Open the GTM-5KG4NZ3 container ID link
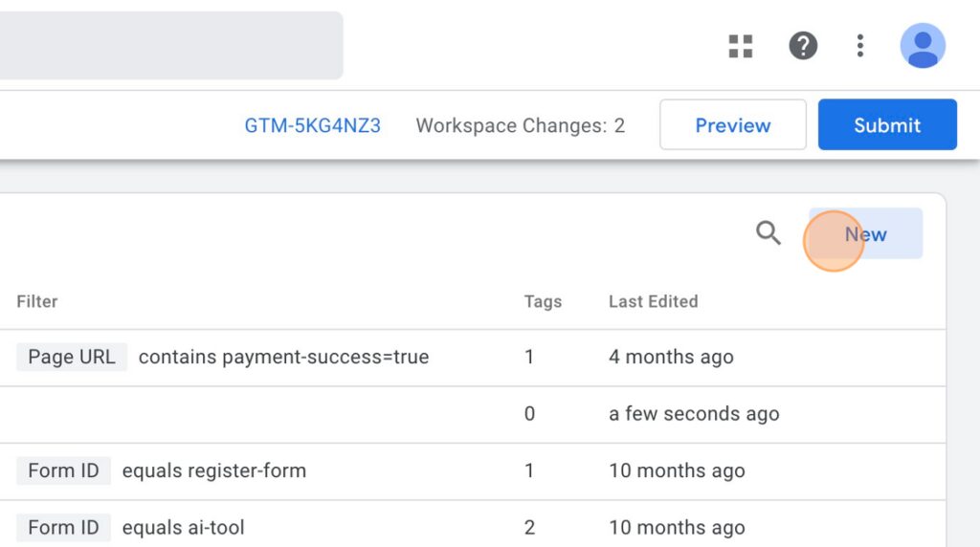This screenshot has height=547, width=980. 313,125
